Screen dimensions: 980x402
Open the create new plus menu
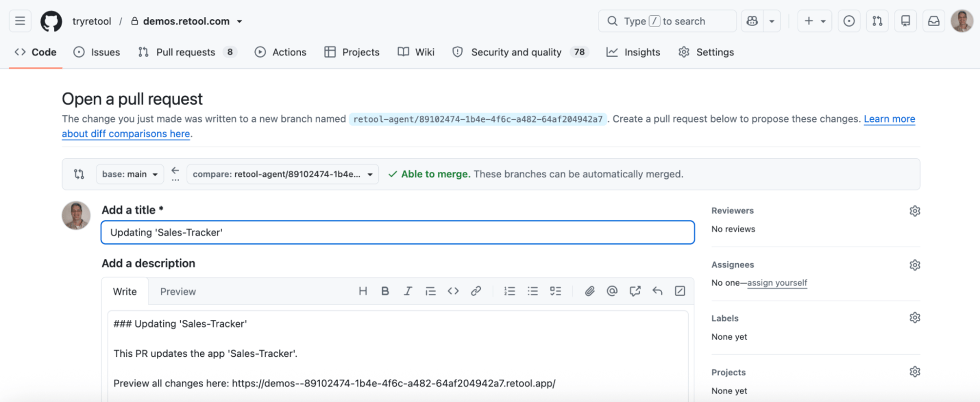pyautogui.click(x=814, y=21)
